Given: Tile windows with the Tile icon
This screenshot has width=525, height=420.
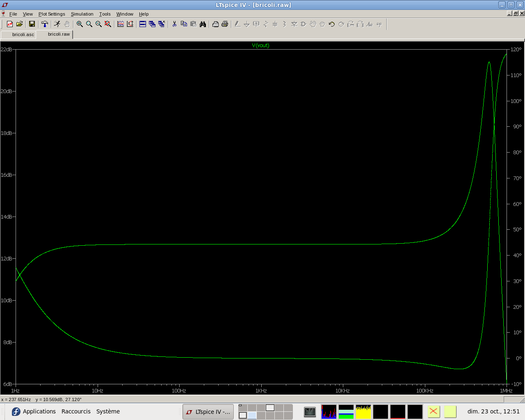Looking at the screenshot, I should [143, 24].
